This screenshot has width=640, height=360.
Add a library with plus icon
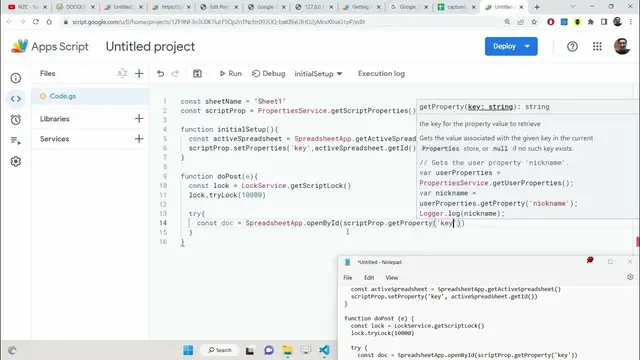(x=139, y=119)
